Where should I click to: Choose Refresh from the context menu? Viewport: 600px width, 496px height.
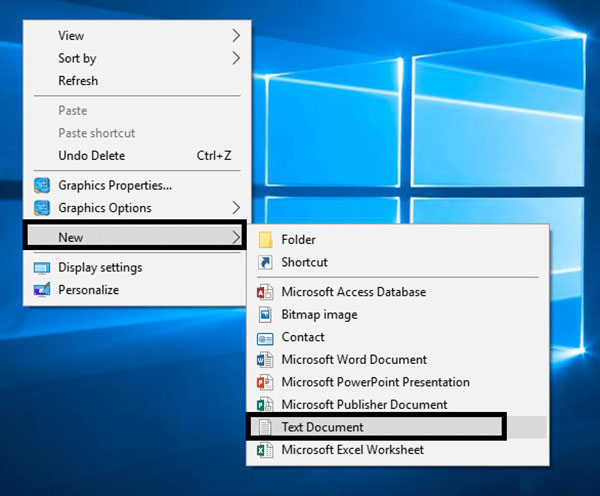[x=137, y=81]
